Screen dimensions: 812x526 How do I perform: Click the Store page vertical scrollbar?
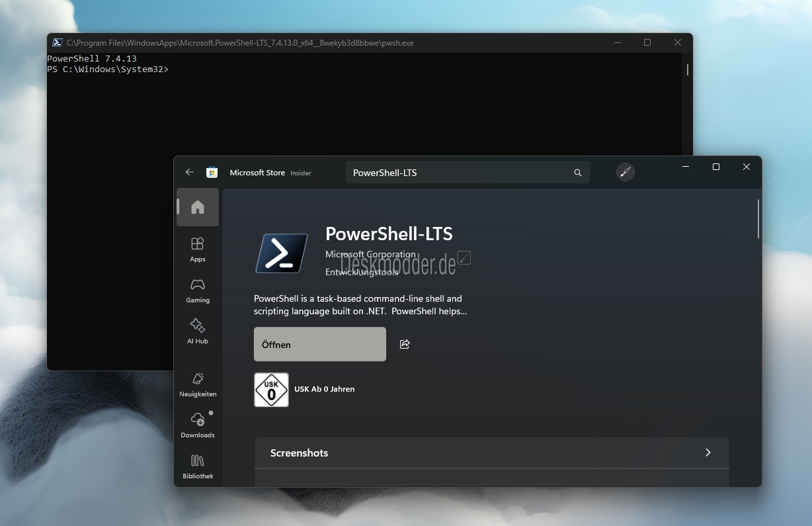point(758,218)
